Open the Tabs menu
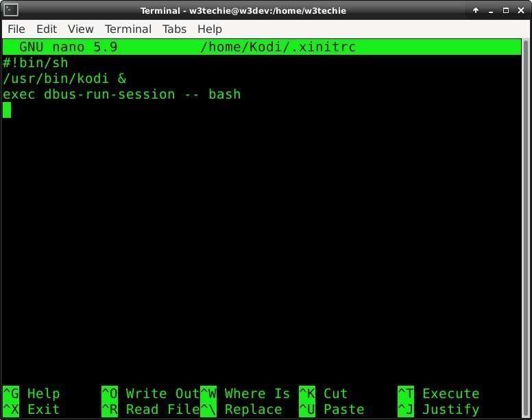Screen dimensions: 532x420 174,29
